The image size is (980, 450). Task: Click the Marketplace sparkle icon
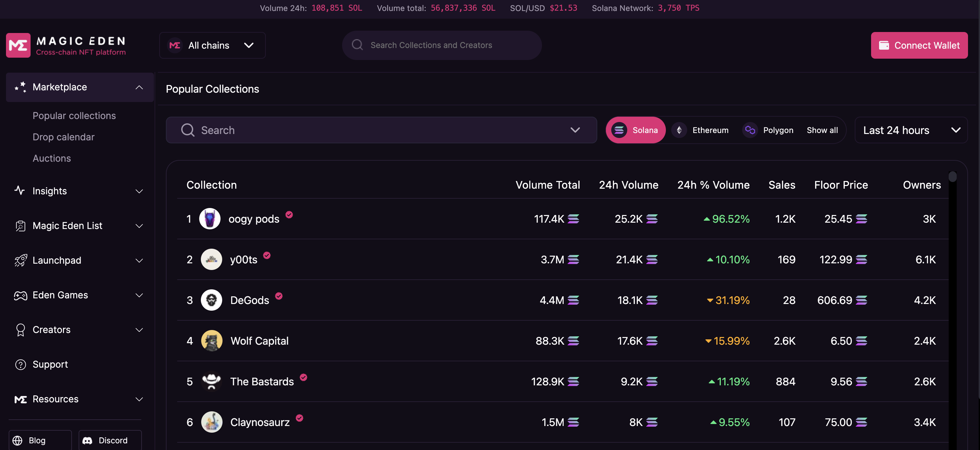[20, 87]
